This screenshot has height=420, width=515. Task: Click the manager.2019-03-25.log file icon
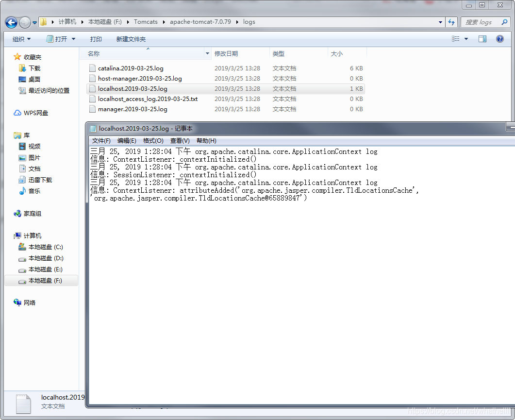point(93,109)
